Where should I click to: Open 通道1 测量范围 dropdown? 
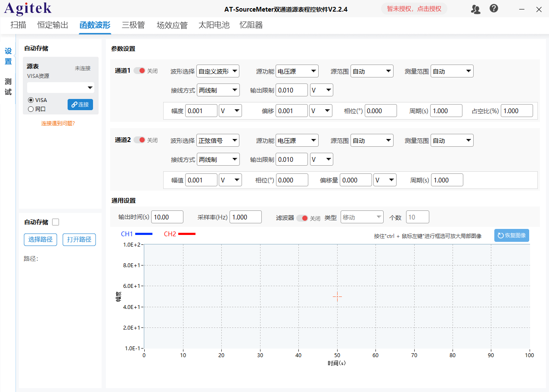tap(452, 71)
